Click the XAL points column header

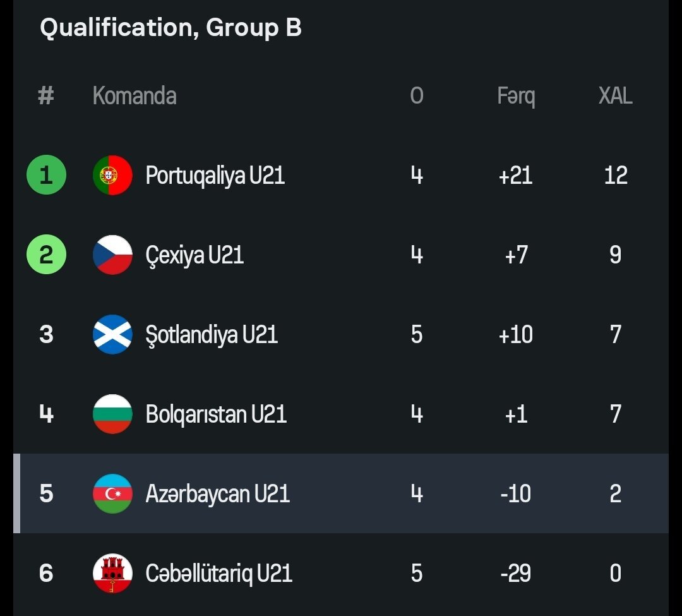[615, 96]
